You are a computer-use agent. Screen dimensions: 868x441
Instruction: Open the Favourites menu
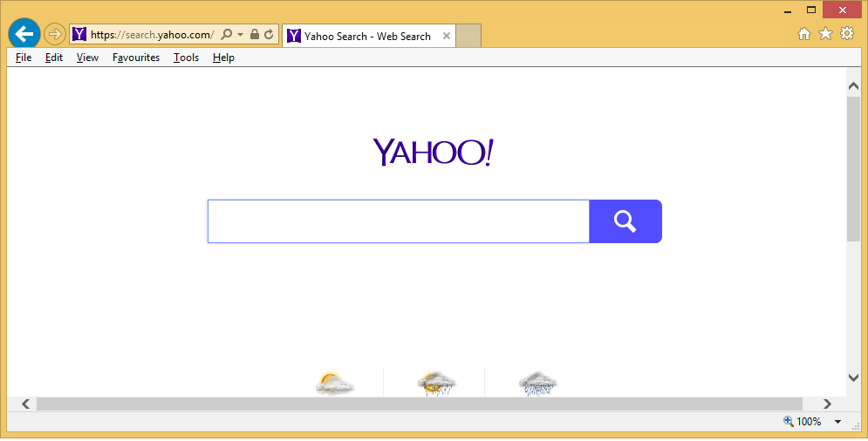click(x=136, y=58)
